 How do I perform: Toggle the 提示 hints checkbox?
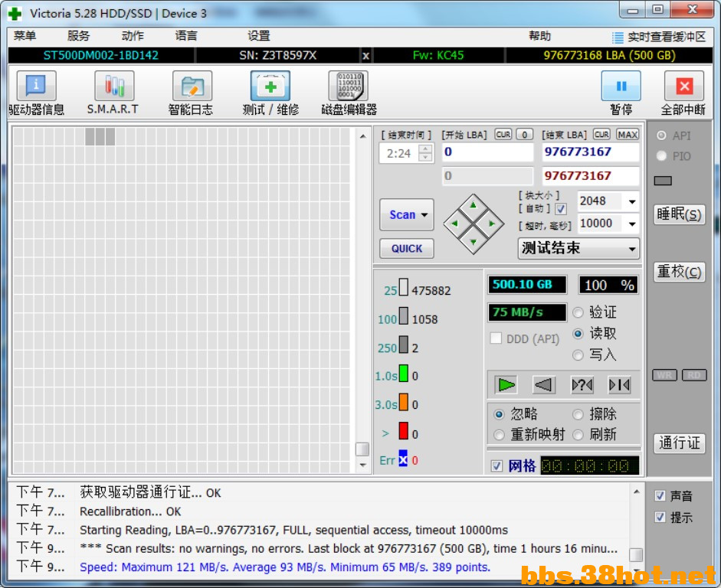click(660, 518)
